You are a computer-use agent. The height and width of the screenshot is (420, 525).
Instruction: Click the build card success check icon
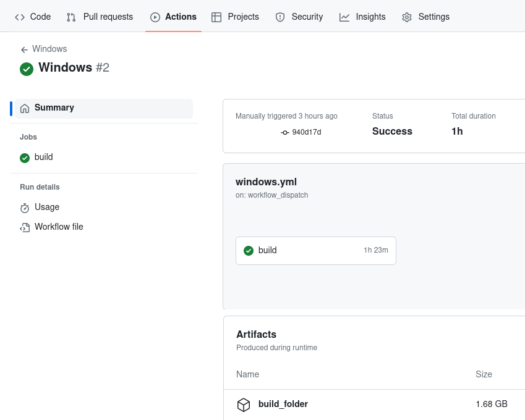pyautogui.click(x=249, y=251)
